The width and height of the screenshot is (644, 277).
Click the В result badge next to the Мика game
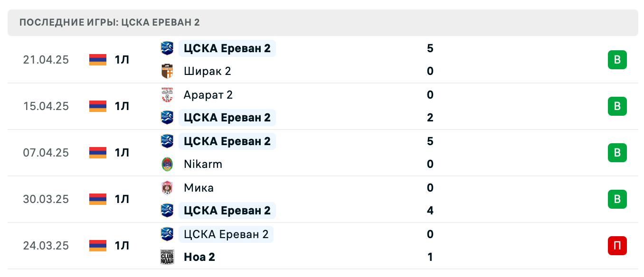tap(617, 199)
